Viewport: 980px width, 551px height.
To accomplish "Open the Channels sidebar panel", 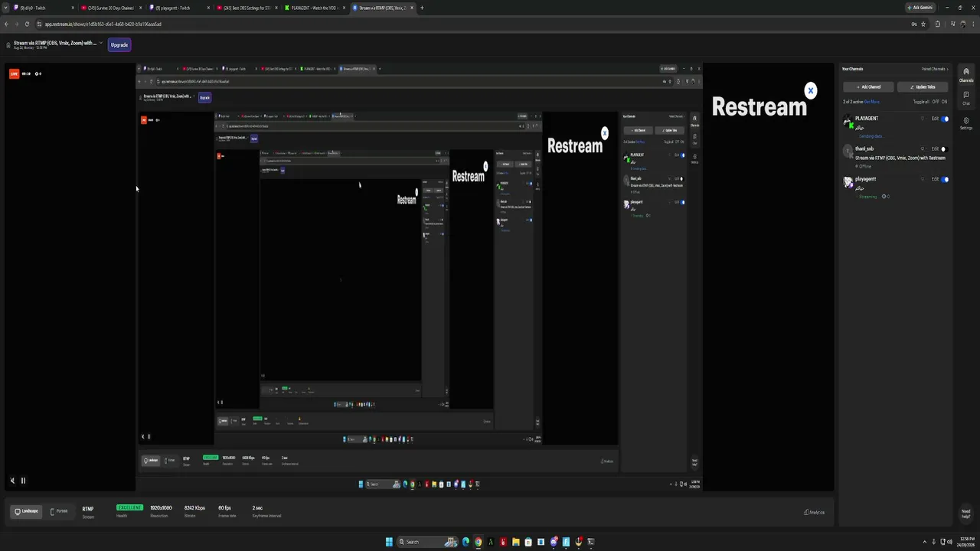I will click(x=966, y=74).
